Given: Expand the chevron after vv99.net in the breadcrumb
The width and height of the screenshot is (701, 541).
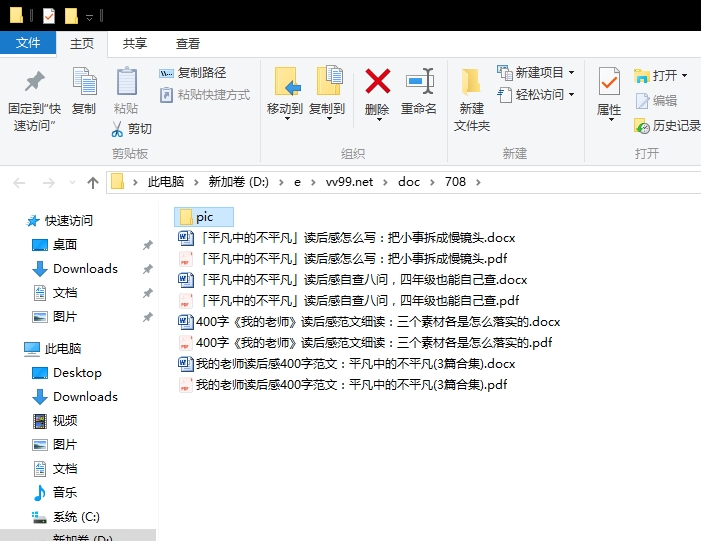Looking at the screenshot, I should coord(385,182).
